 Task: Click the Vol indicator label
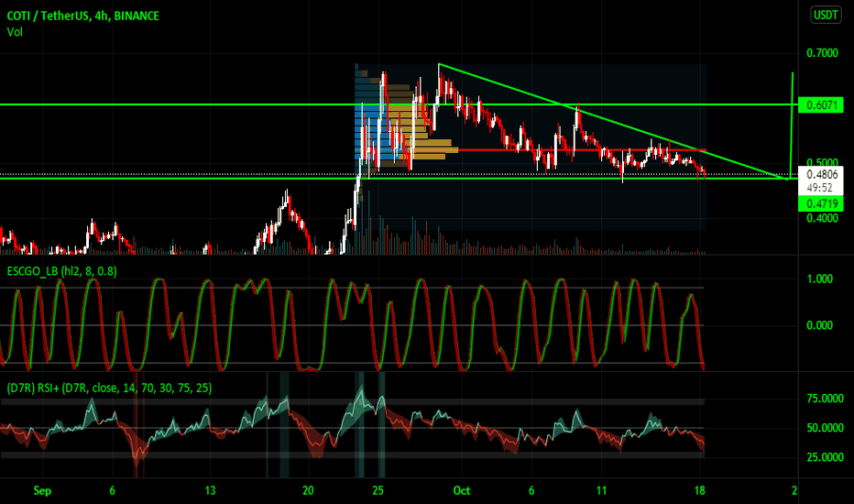click(15, 32)
